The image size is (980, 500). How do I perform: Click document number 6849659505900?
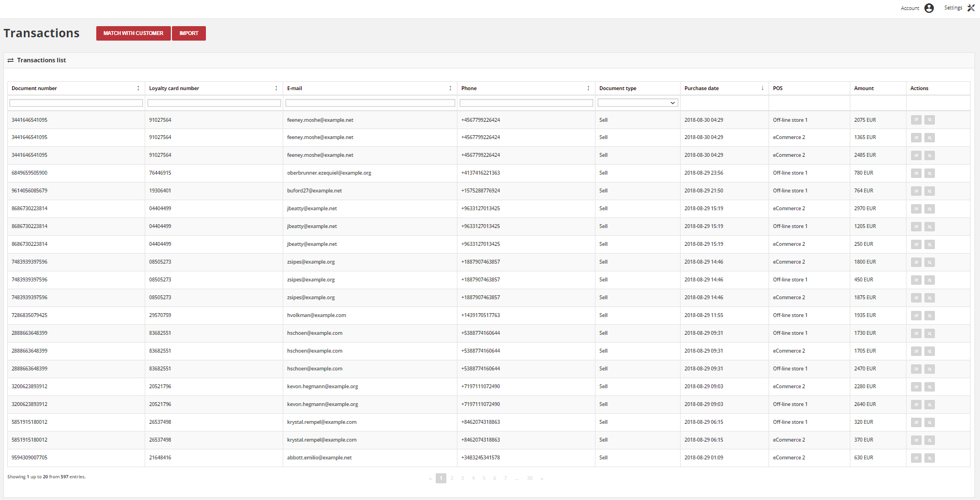29,173
